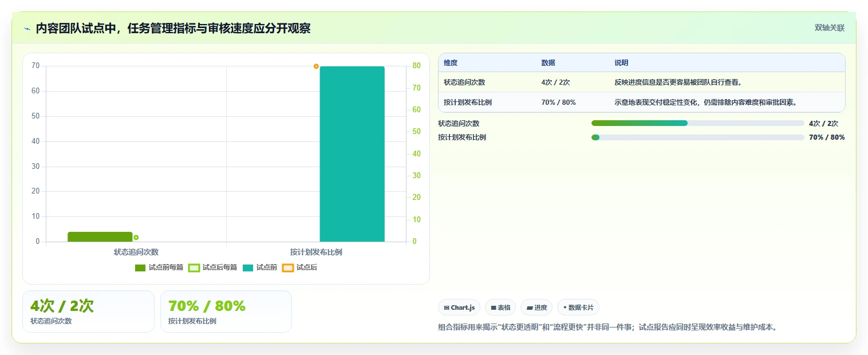868x355 pixels.
Task: Toggle the orange 试点后 legend item
Action: click(x=299, y=267)
